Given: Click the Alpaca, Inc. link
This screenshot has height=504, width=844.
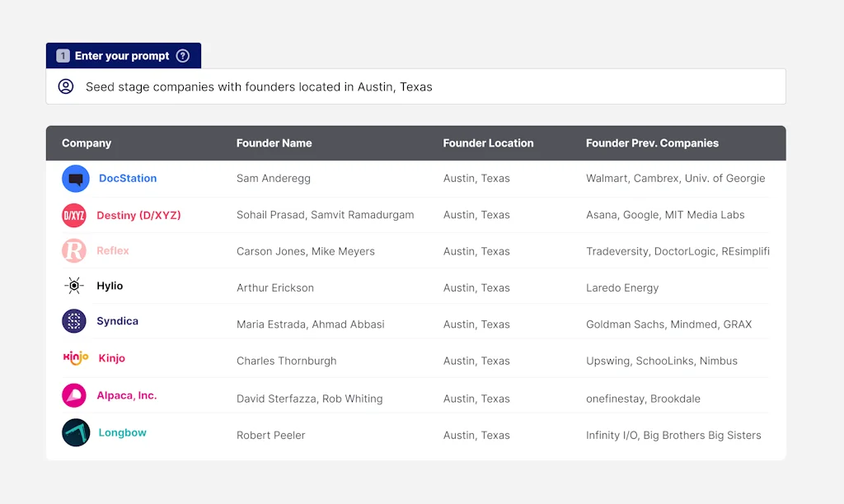Looking at the screenshot, I should 127,396.
